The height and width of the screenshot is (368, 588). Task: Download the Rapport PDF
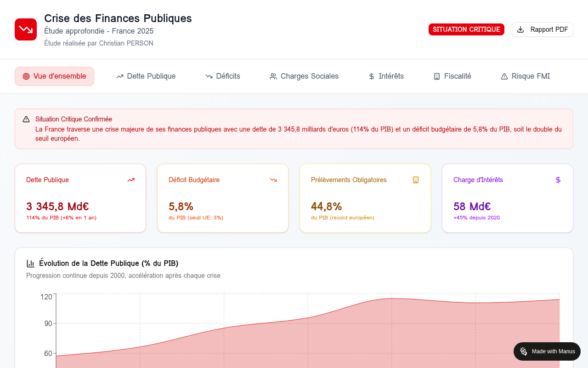tap(543, 29)
